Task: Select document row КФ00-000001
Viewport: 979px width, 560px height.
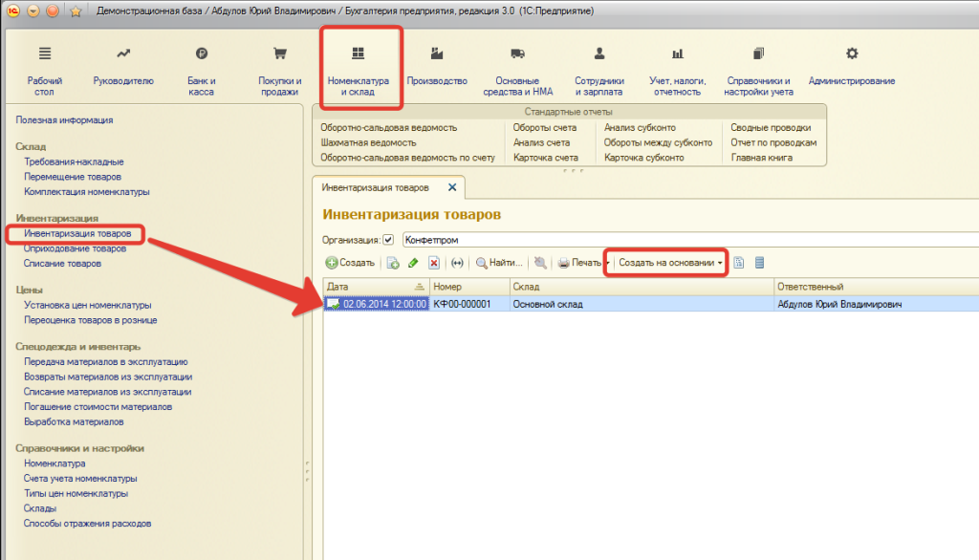Action: pos(651,304)
